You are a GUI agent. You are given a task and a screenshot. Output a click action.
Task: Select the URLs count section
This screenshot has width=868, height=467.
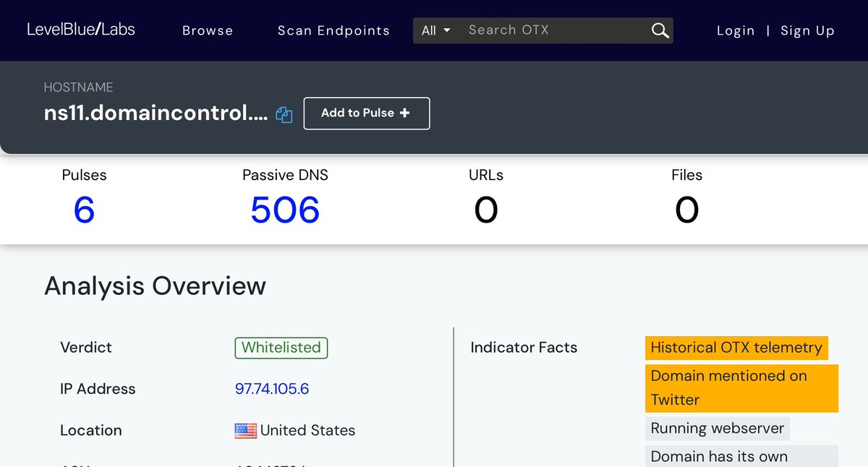tap(486, 210)
